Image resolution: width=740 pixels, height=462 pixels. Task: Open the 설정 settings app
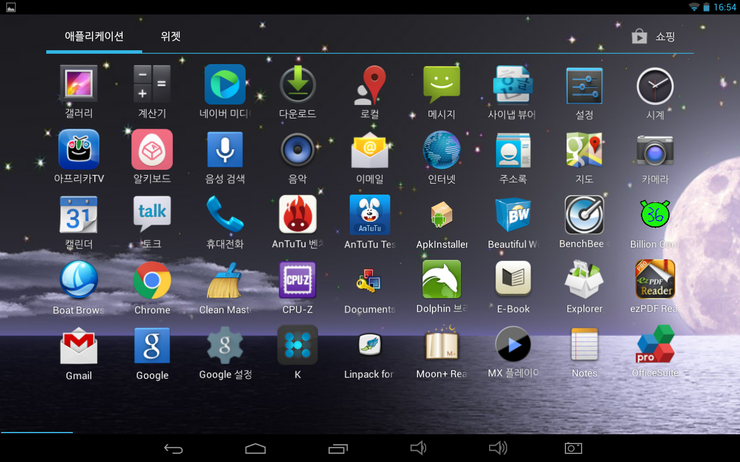click(584, 86)
